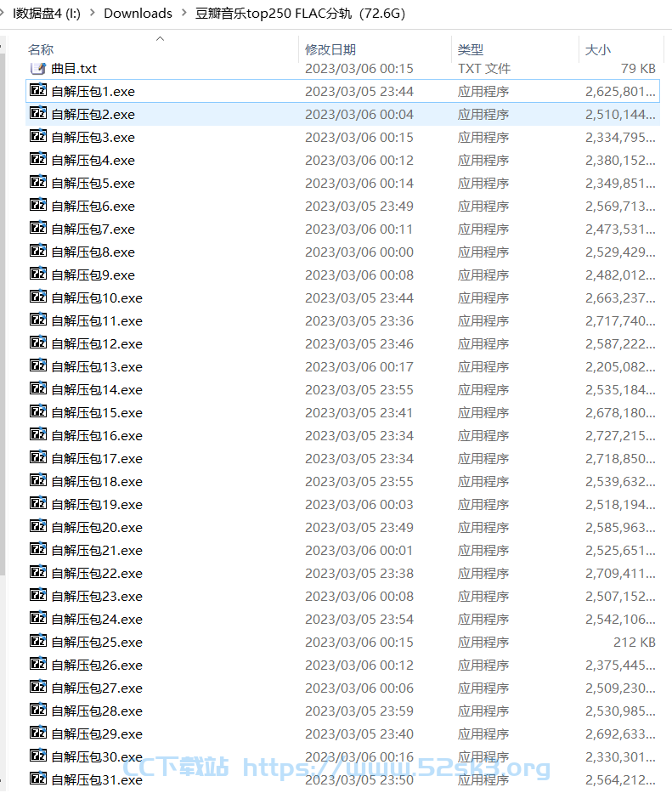The height and width of the screenshot is (793, 672).
Task: Click date 2023/03/05 23:59
Action: (x=359, y=711)
